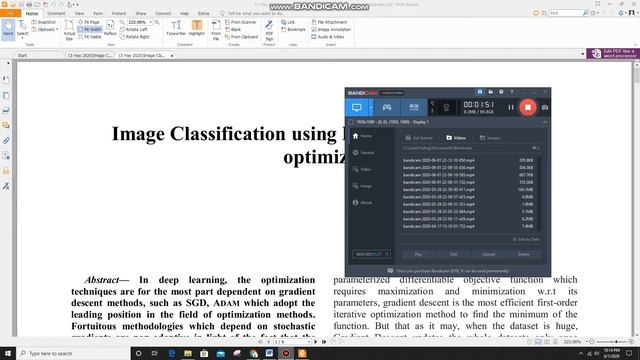Switch to the Help ribbon tab
The image size is (640, 360).
[x=184, y=13]
